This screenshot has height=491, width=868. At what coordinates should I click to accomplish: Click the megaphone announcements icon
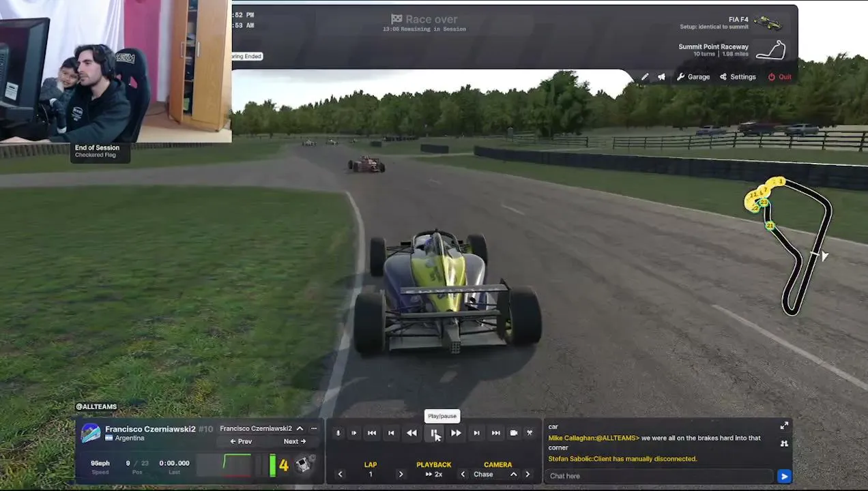pos(661,77)
